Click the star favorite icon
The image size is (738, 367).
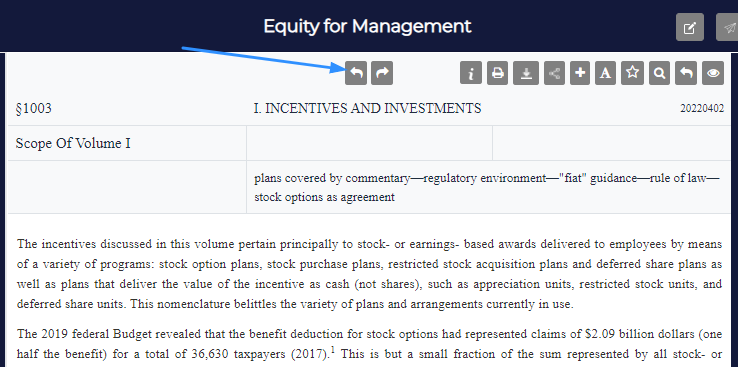632,73
